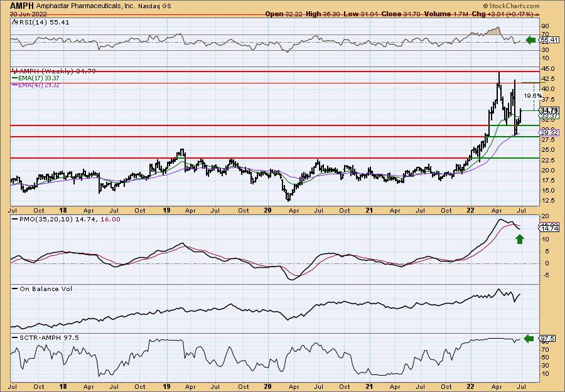The image size is (565, 392).
Task: Click year 20 on the price panel time axis
Action: point(267,210)
